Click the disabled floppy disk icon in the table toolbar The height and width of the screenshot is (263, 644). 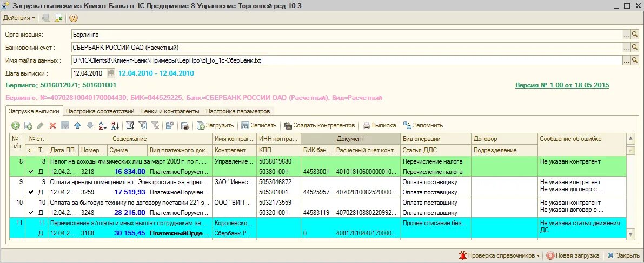pos(65,125)
